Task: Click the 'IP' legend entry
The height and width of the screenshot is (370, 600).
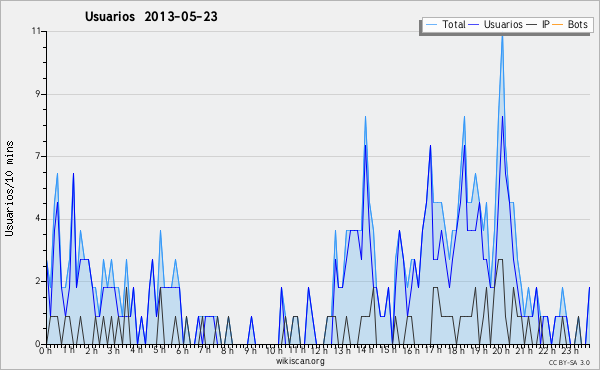Action: pyautogui.click(x=538, y=24)
